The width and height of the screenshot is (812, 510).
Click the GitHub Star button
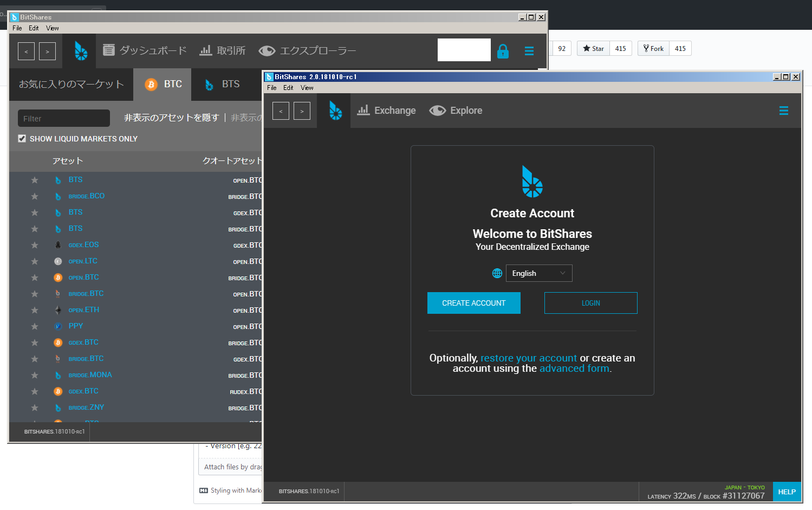[593, 48]
